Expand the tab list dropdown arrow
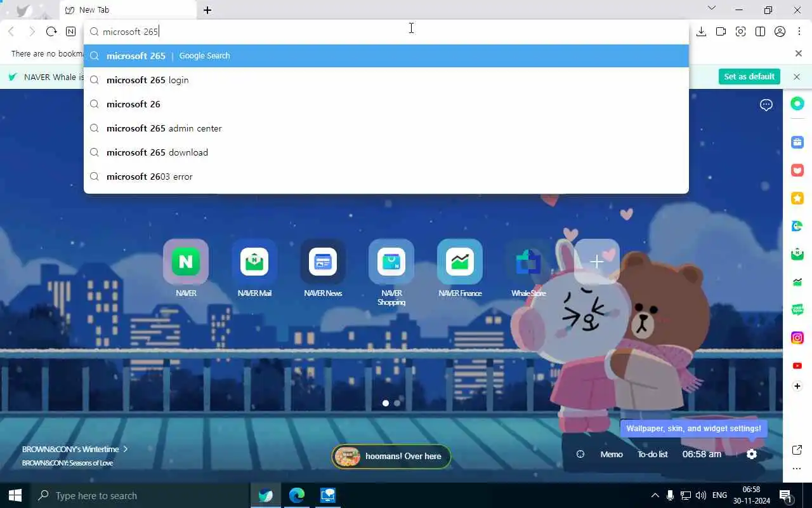The height and width of the screenshot is (508, 812). (711, 8)
